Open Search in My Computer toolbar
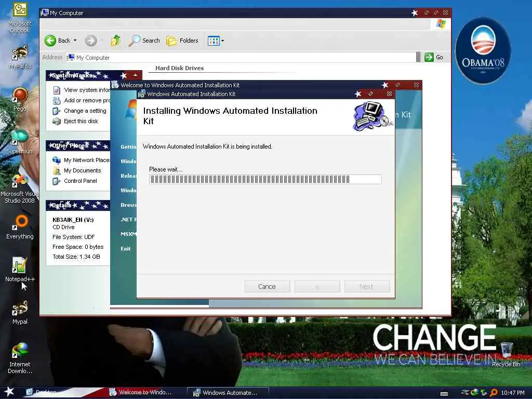The width and height of the screenshot is (532, 399). (144, 41)
